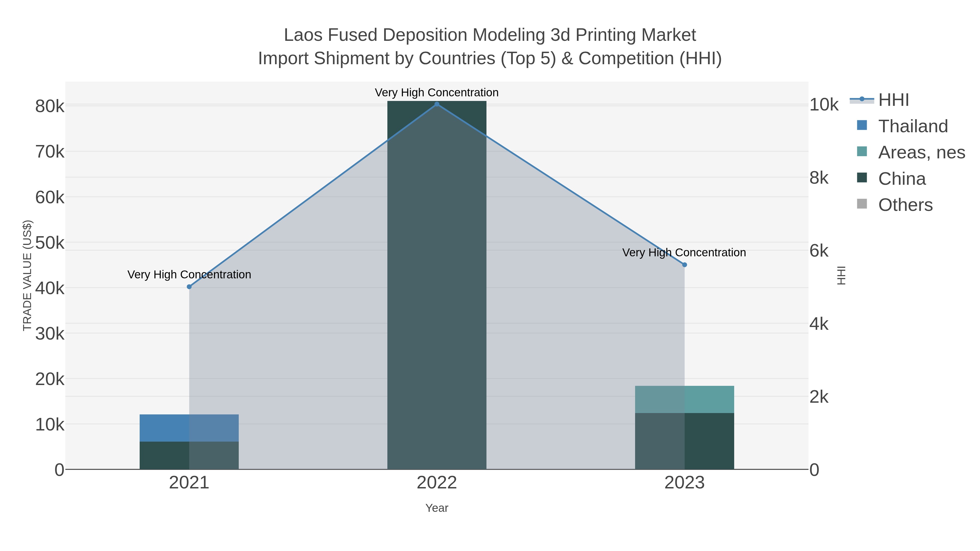Viewport: 980px width, 551px height.
Task: Click the Thailand blue color swatch
Action: click(862, 125)
